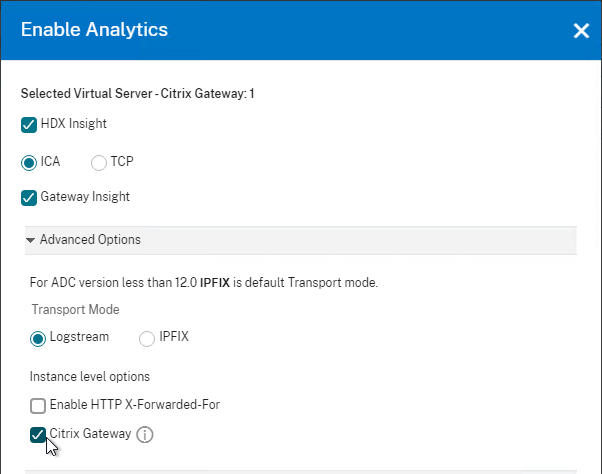
Task: Click the 'Transport Mode' label
Action: (76, 309)
